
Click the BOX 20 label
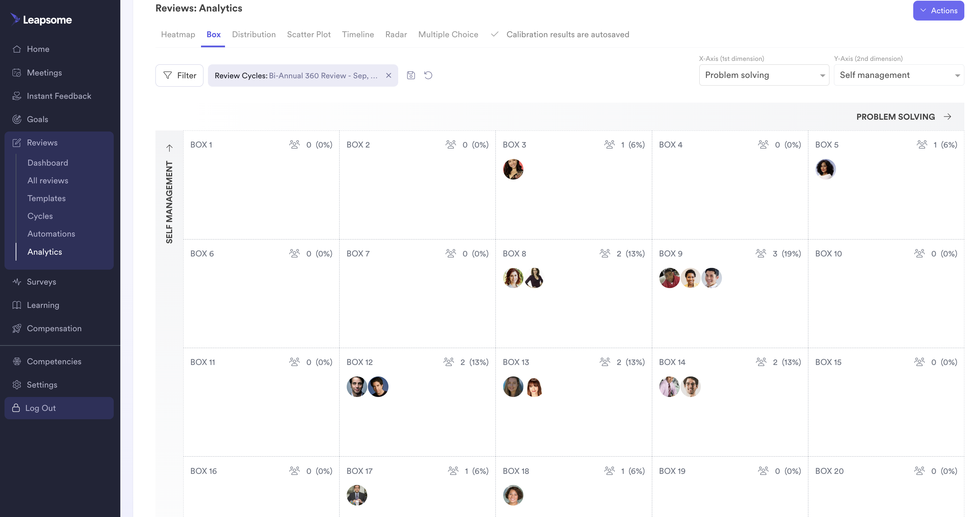pos(829,471)
